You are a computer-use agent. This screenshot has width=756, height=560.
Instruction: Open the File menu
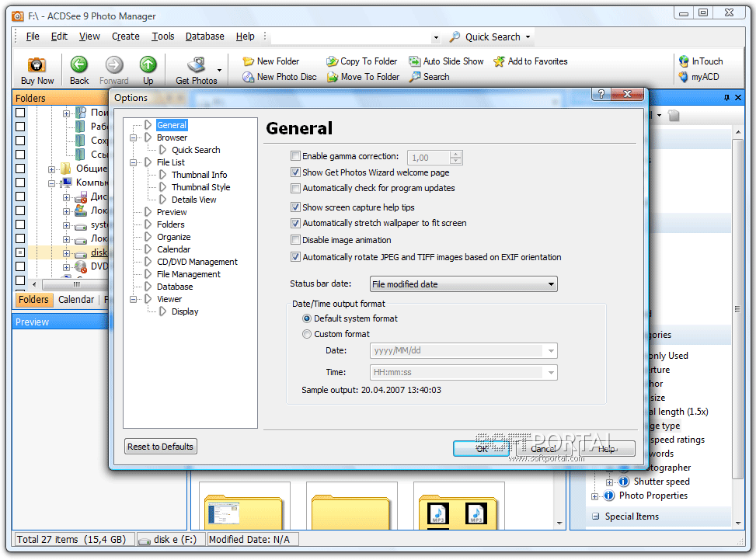click(x=33, y=37)
